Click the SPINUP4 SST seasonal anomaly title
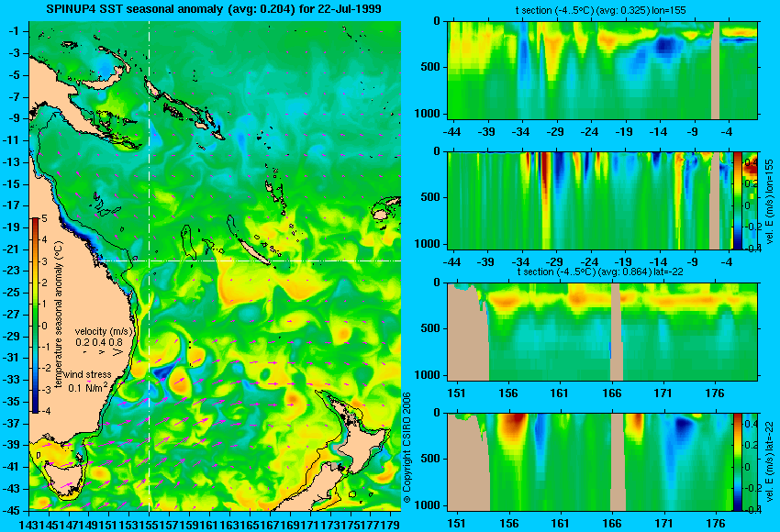 214,9
